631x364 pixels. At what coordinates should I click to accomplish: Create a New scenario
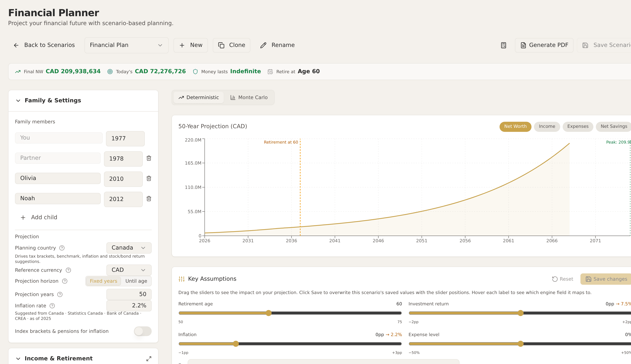click(191, 45)
